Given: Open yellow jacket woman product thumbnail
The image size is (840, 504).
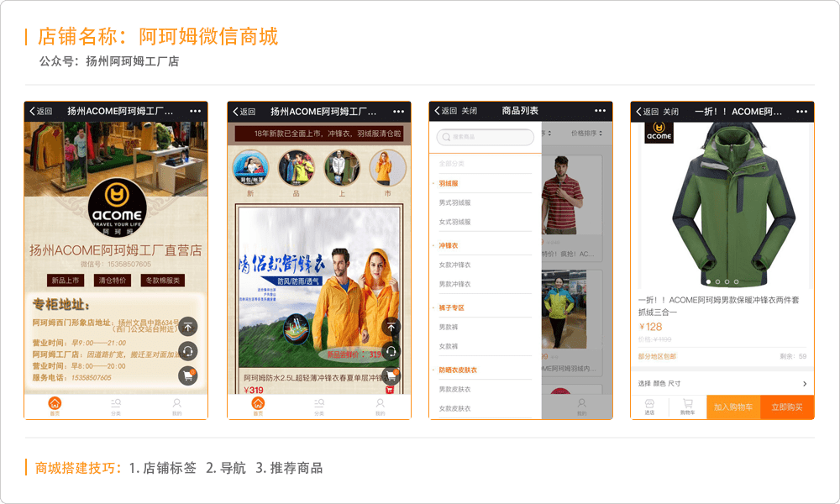Looking at the screenshot, I should [x=564, y=309].
